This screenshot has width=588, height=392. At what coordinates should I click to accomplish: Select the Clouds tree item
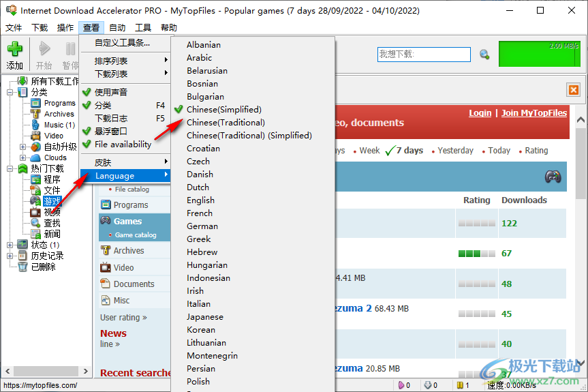[x=55, y=157]
